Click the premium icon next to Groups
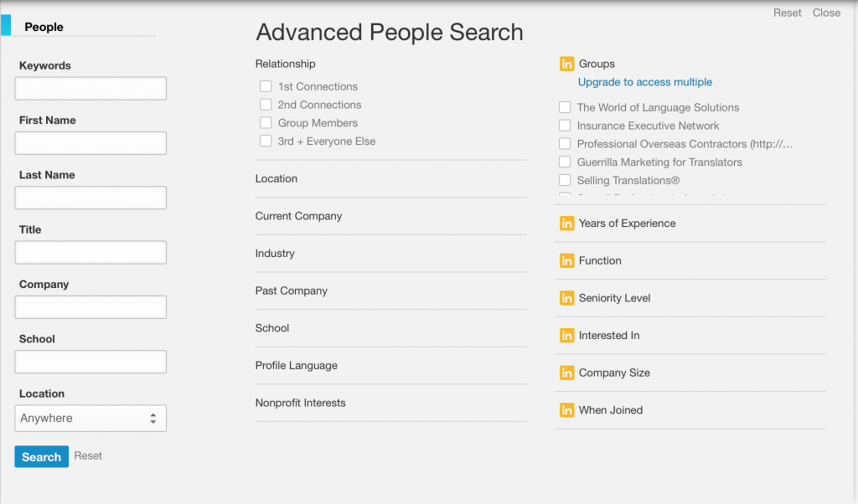Image resolution: width=858 pixels, height=504 pixels. tap(566, 64)
